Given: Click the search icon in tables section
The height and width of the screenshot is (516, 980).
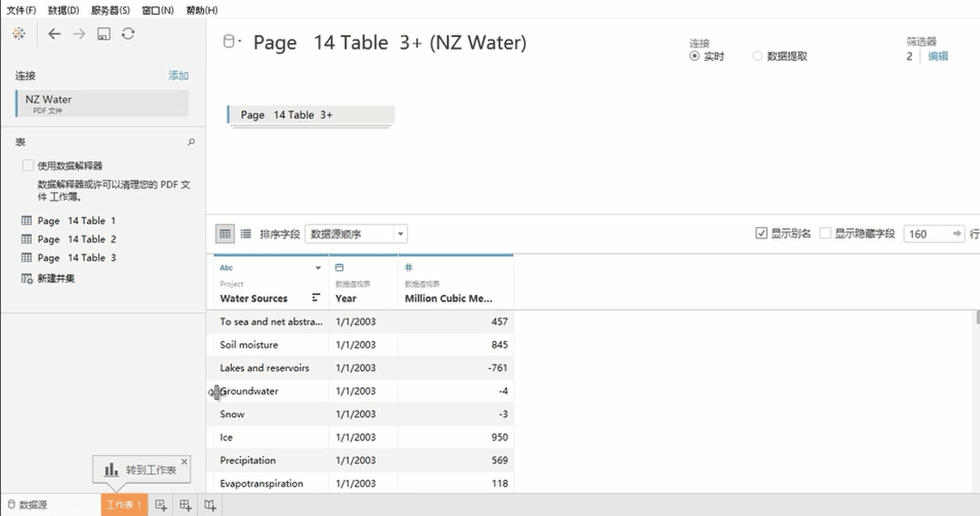Looking at the screenshot, I should point(192,142).
